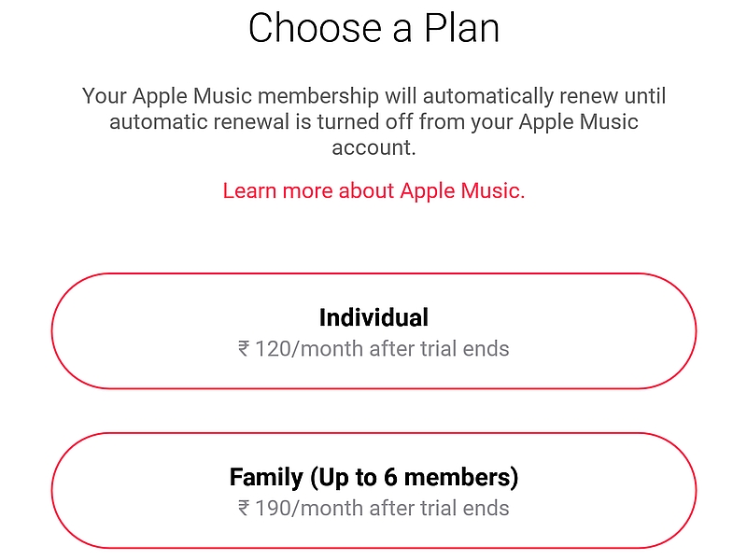Click the word account. ending the paragraph
The height and width of the screenshot is (560, 747).
(373, 148)
